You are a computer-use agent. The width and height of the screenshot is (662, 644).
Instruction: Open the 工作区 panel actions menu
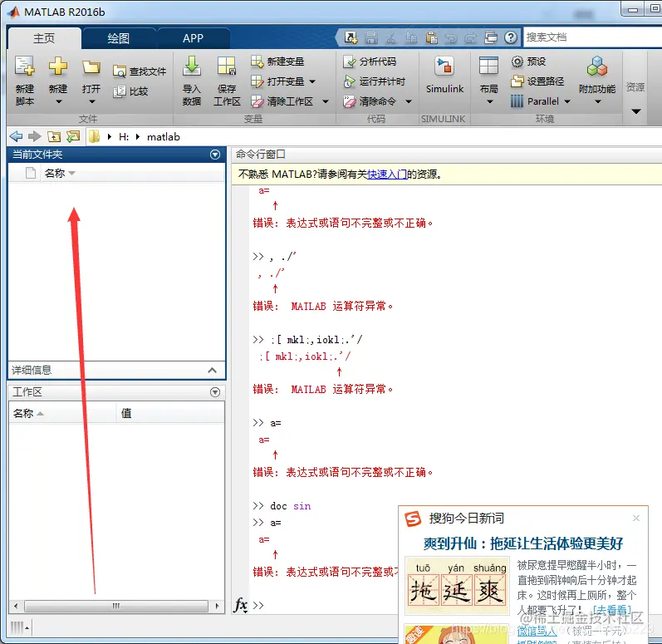click(215, 392)
